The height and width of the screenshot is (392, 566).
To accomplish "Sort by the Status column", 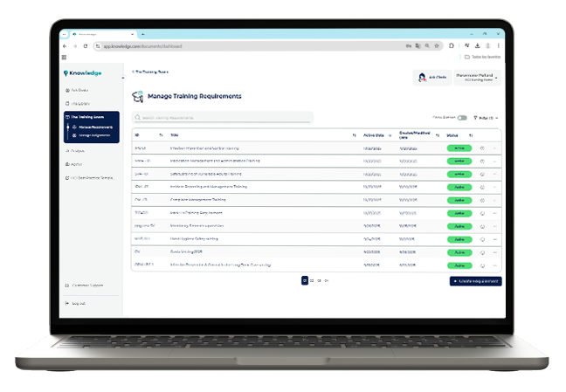I will click(x=471, y=135).
